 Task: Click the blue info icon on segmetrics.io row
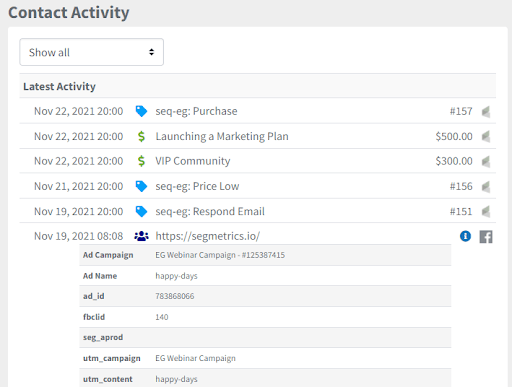(x=465, y=236)
